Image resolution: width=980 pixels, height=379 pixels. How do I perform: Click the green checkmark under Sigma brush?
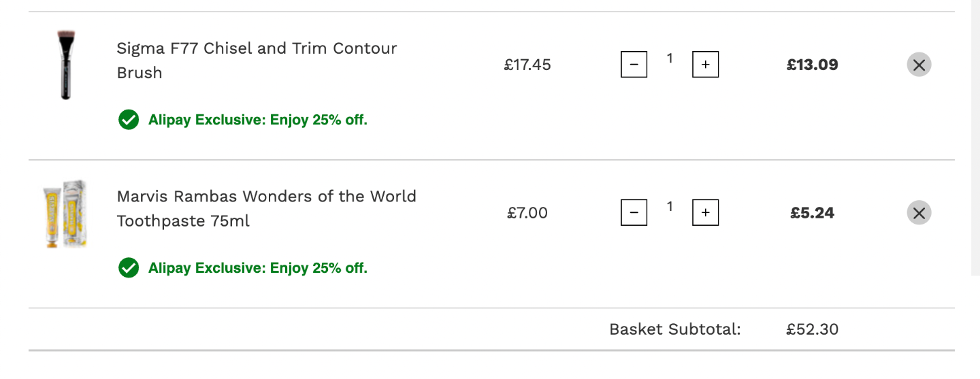coord(128,120)
